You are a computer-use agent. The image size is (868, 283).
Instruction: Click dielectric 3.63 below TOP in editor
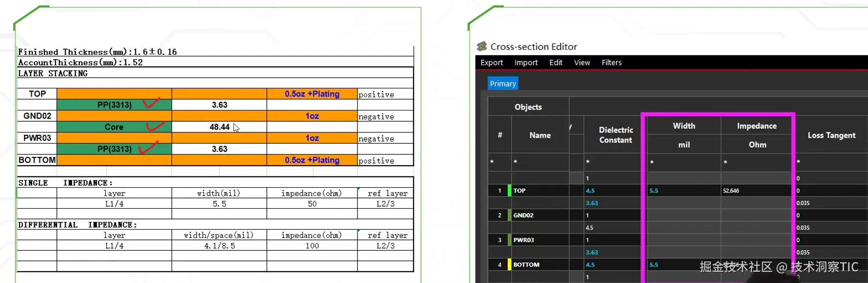[592, 203]
